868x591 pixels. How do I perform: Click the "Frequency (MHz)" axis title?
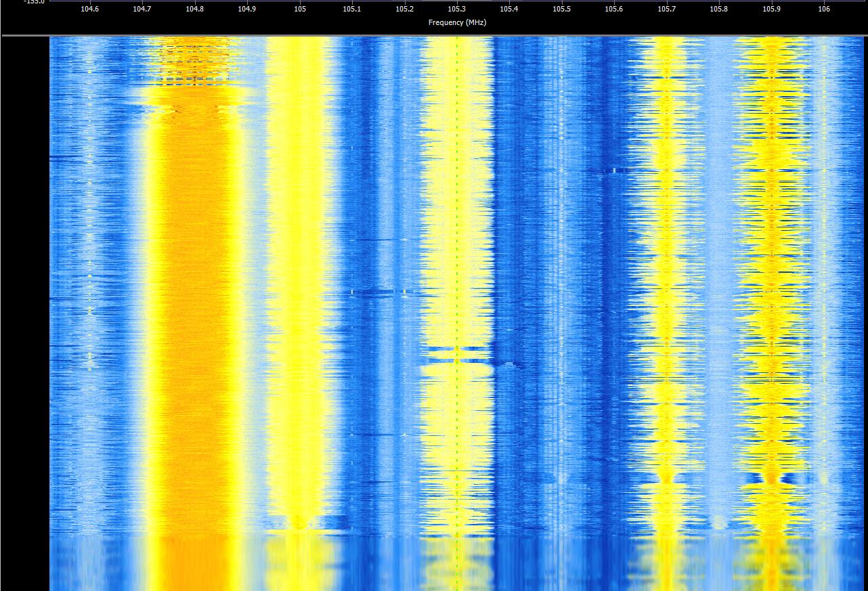coord(457,22)
